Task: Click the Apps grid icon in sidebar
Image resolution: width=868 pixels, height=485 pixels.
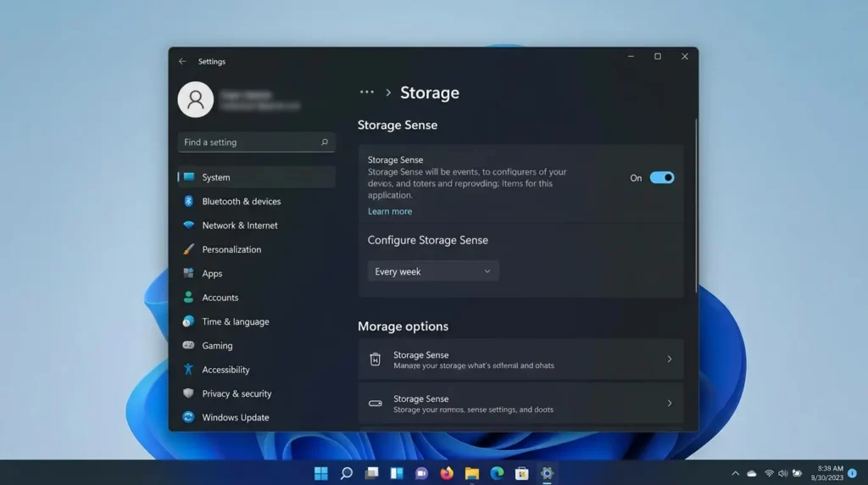Action: [188, 273]
